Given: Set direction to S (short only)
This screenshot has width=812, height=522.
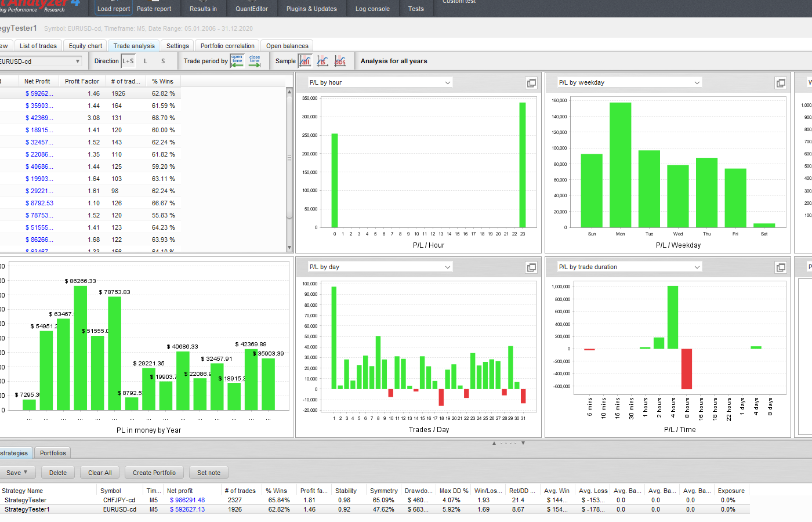Looking at the screenshot, I should (x=163, y=61).
